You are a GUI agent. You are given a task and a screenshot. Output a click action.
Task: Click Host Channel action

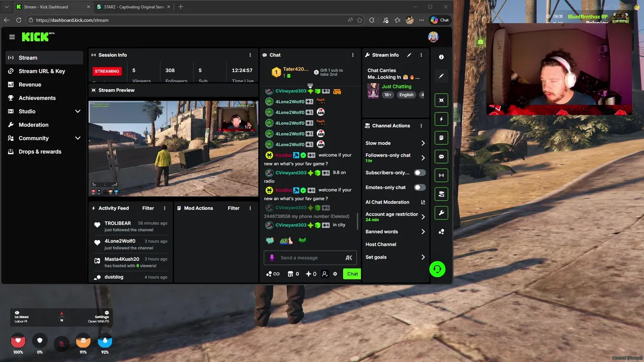coord(381,244)
